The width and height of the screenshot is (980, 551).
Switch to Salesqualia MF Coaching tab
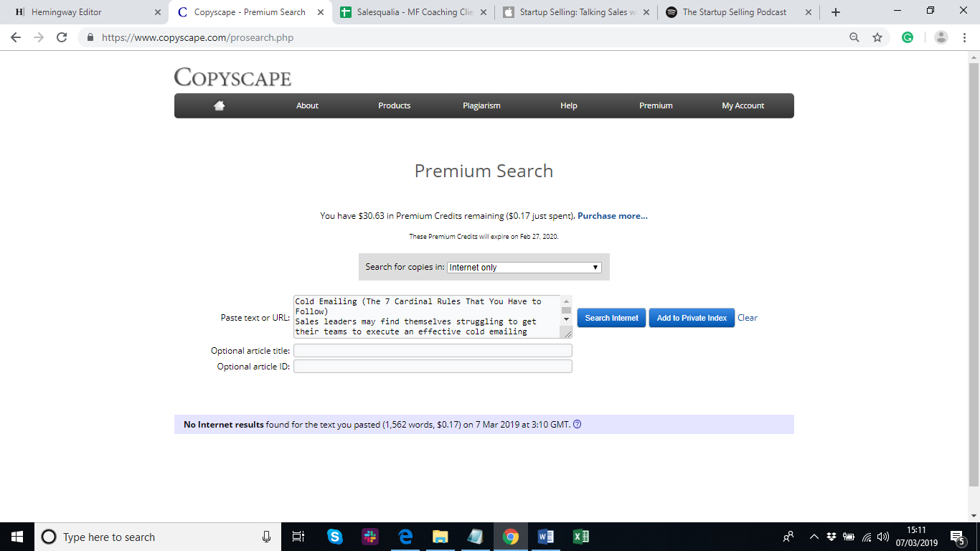(414, 12)
